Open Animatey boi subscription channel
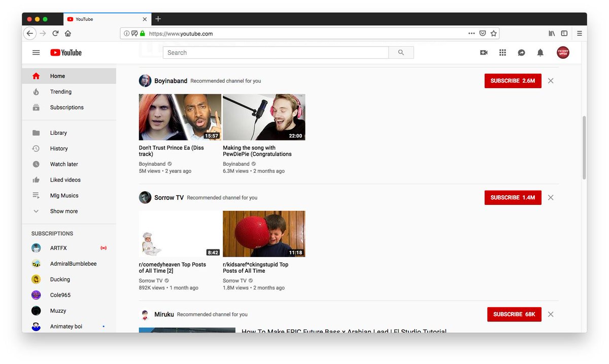The height and width of the screenshot is (364, 609). click(69, 326)
